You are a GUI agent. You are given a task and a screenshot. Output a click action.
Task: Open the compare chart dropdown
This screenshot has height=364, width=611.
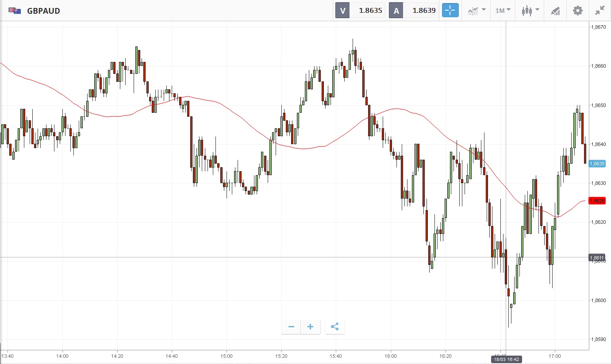pyautogui.click(x=477, y=11)
